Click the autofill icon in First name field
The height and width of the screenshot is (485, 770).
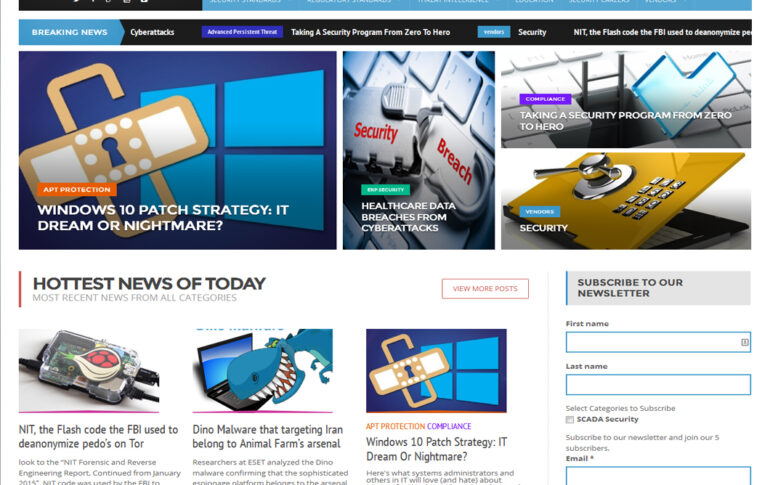[744, 342]
